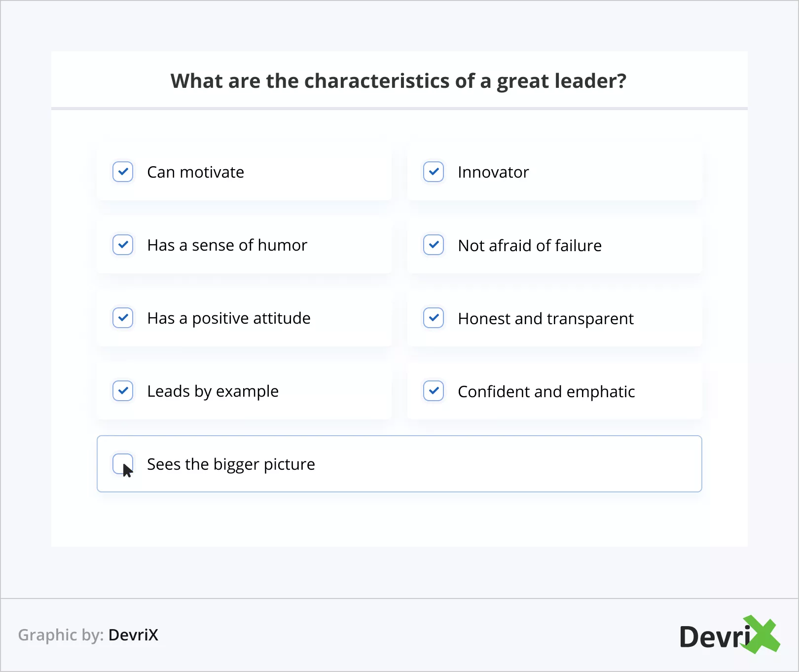This screenshot has width=799, height=672.
Task: Toggle the Not afraid of failure checkbox
Action: (x=434, y=245)
